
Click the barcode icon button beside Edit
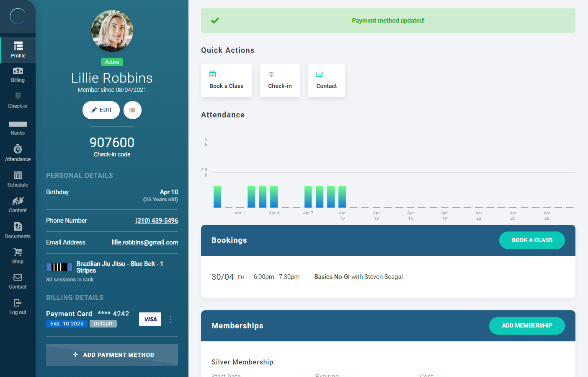point(132,110)
